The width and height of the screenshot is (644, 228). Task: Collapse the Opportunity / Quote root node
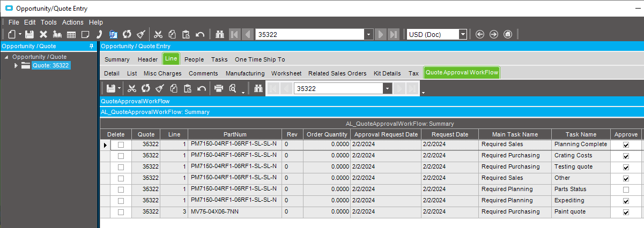point(6,57)
